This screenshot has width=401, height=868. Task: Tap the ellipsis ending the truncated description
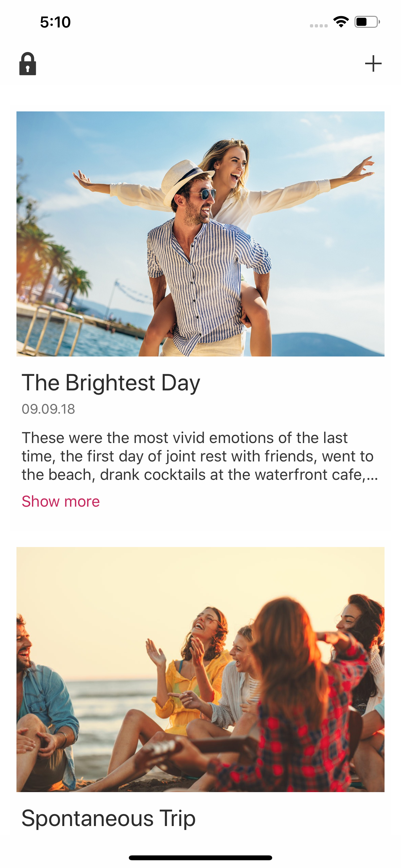pos(372,475)
